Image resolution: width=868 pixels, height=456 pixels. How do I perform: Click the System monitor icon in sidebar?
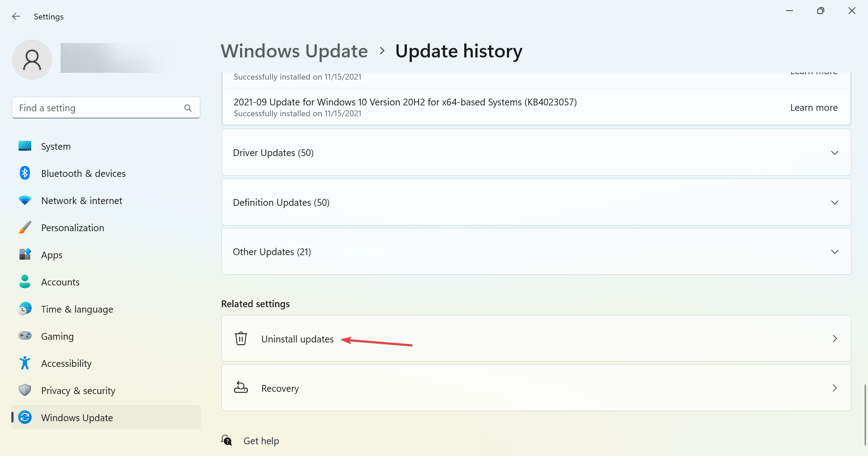point(25,146)
